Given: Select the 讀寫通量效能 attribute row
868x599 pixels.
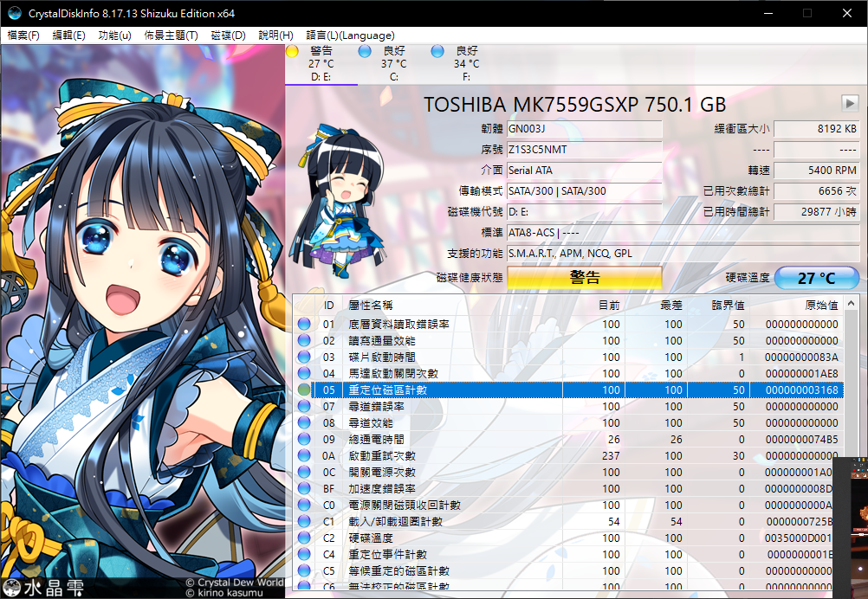Looking at the screenshot, I should click(x=568, y=341).
